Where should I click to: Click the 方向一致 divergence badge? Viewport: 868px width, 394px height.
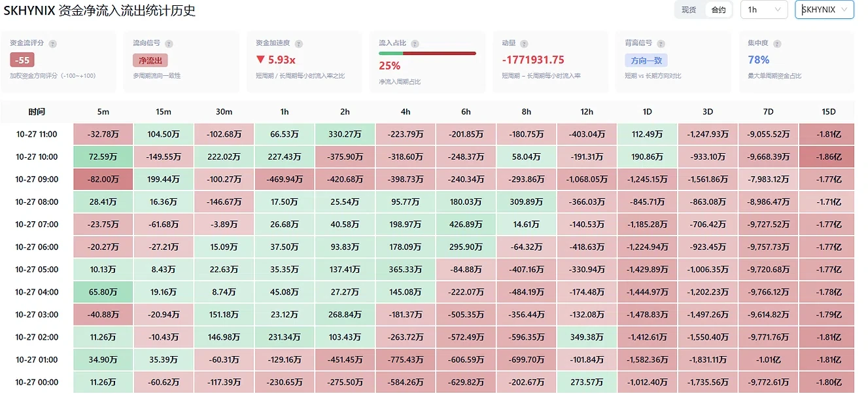(x=646, y=60)
